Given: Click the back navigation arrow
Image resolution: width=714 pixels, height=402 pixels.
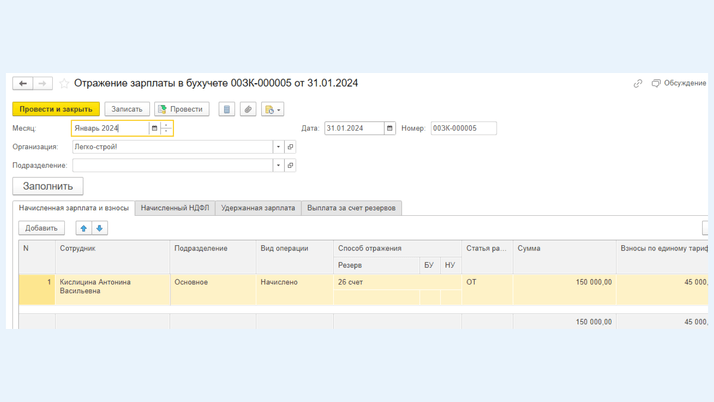Looking at the screenshot, I should tap(22, 83).
